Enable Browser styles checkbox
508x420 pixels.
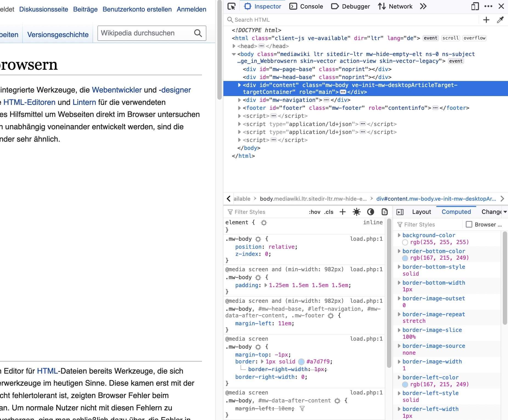coord(469,225)
